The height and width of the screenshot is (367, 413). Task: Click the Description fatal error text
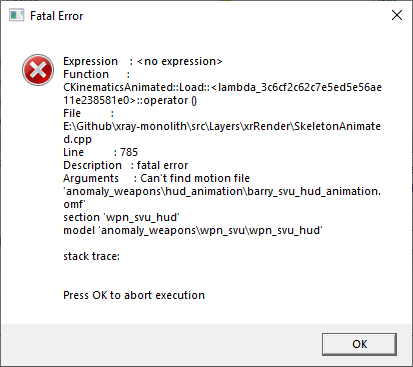126,165
